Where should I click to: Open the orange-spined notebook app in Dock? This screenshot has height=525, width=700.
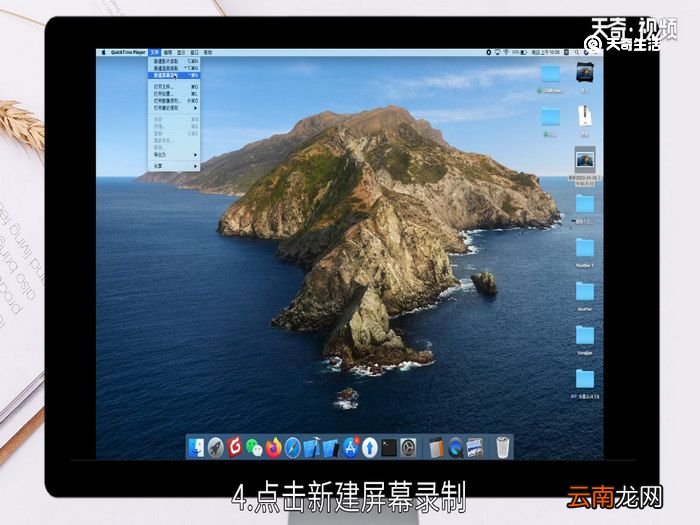tap(437, 448)
